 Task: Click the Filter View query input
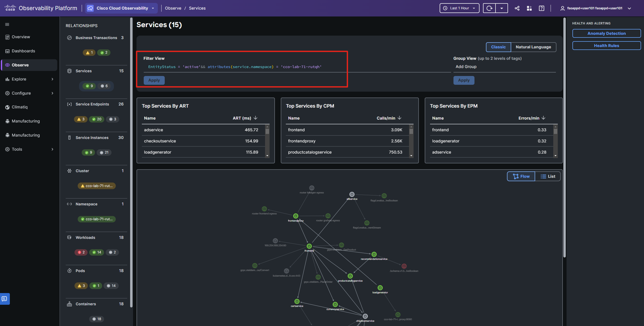pos(250,67)
